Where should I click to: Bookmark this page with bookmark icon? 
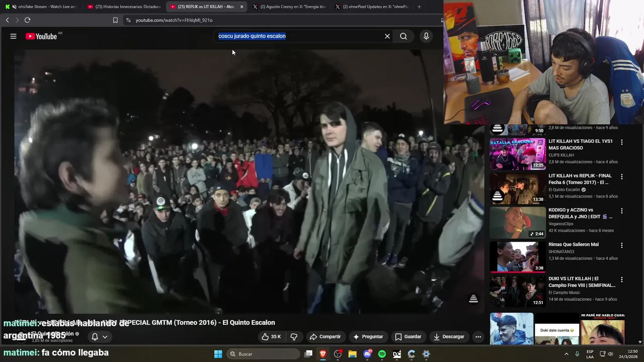115,20
